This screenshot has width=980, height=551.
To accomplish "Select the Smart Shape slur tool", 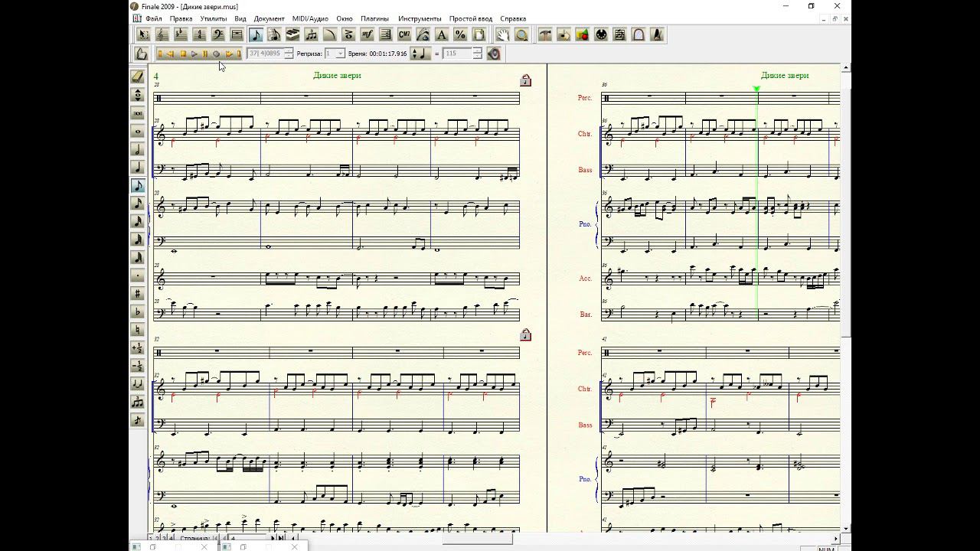I will (330, 34).
